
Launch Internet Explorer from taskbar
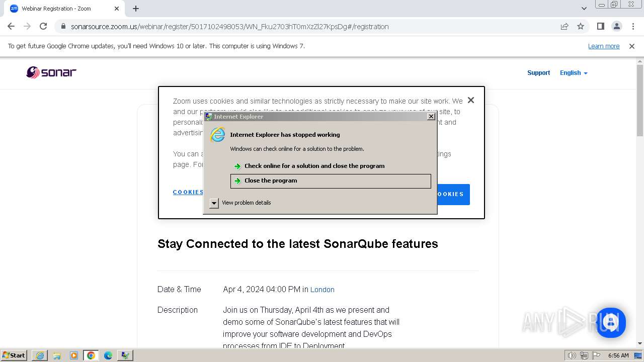[x=40, y=355]
